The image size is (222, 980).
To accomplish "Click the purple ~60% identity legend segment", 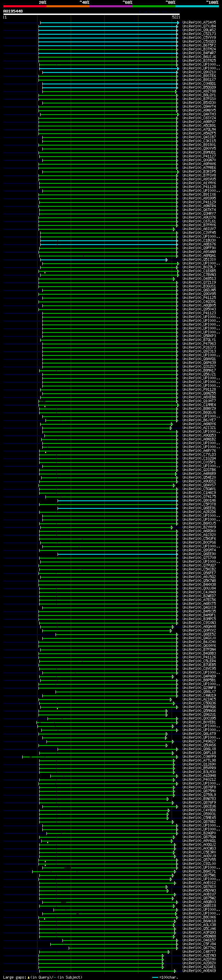I will 111,6.
